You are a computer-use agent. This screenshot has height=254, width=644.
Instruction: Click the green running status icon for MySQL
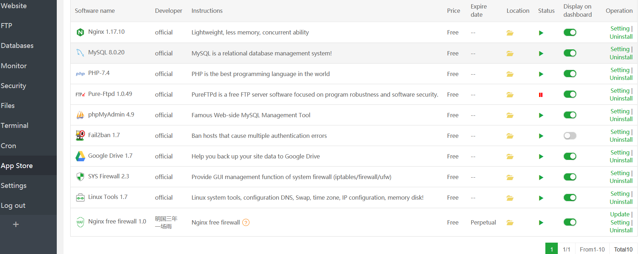[x=541, y=54]
